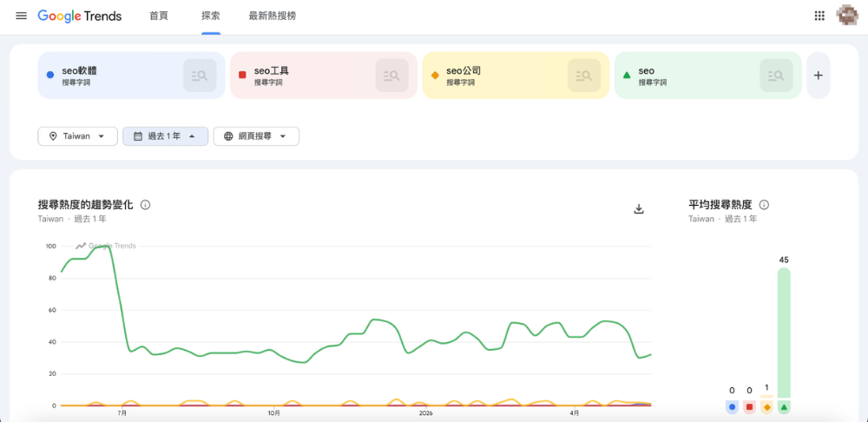
Task: Click the 10月 axis label
Action: pos(274,413)
